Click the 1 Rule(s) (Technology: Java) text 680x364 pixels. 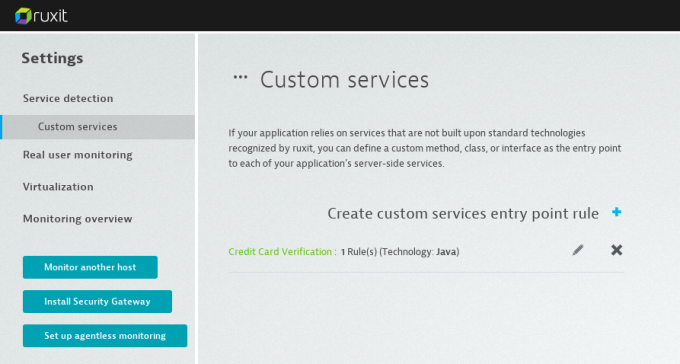click(400, 252)
